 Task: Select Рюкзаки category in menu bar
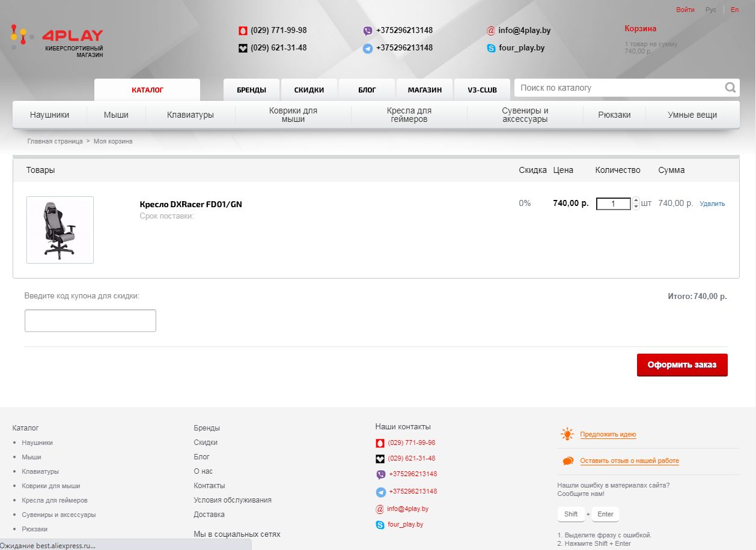coord(615,115)
